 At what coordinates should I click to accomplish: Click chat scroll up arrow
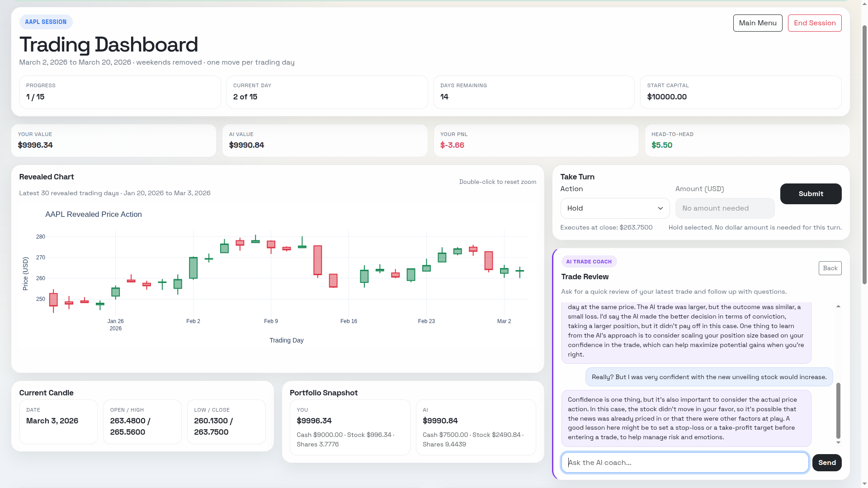pyautogui.click(x=838, y=307)
